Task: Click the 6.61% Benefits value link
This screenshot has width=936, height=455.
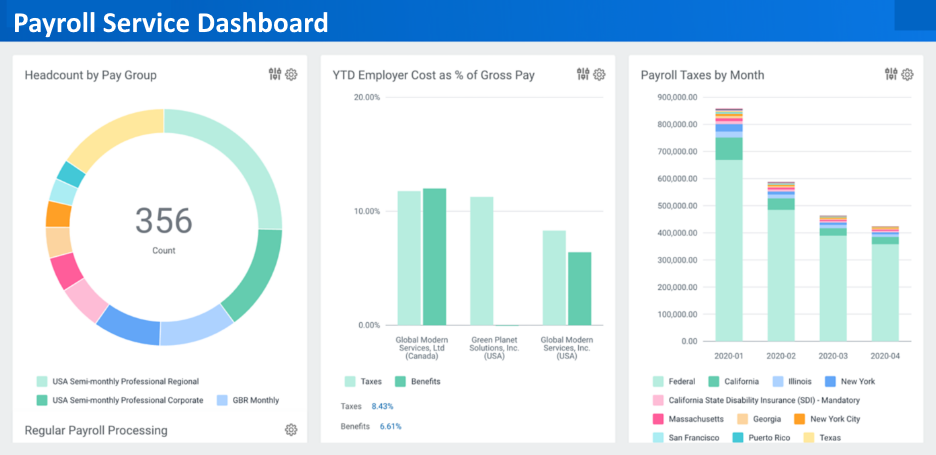Action: (x=390, y=426)
